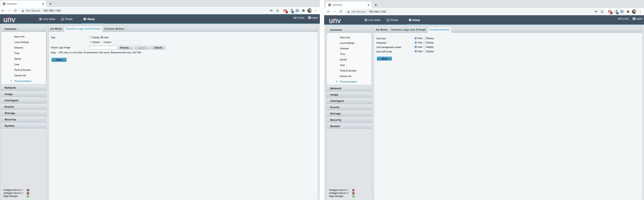Reload the page in Custom Logo window
This screenshot has width=644, height=200.
[x=15, y=11]
